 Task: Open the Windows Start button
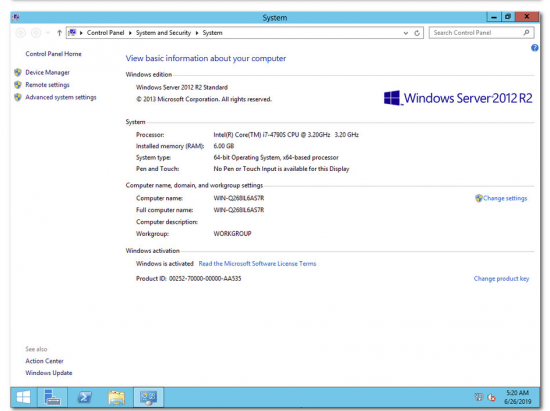24,397
